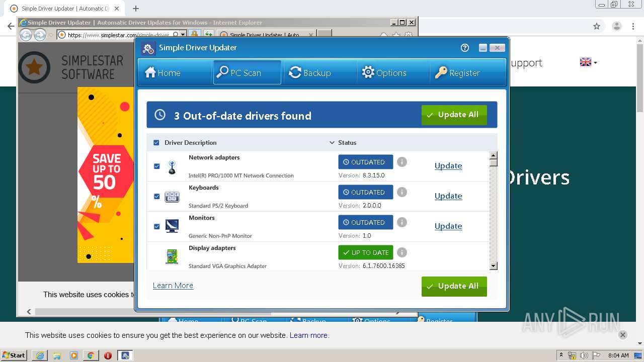
Task: Open Internet Explorer from taskbar
Action: [40, 355]
